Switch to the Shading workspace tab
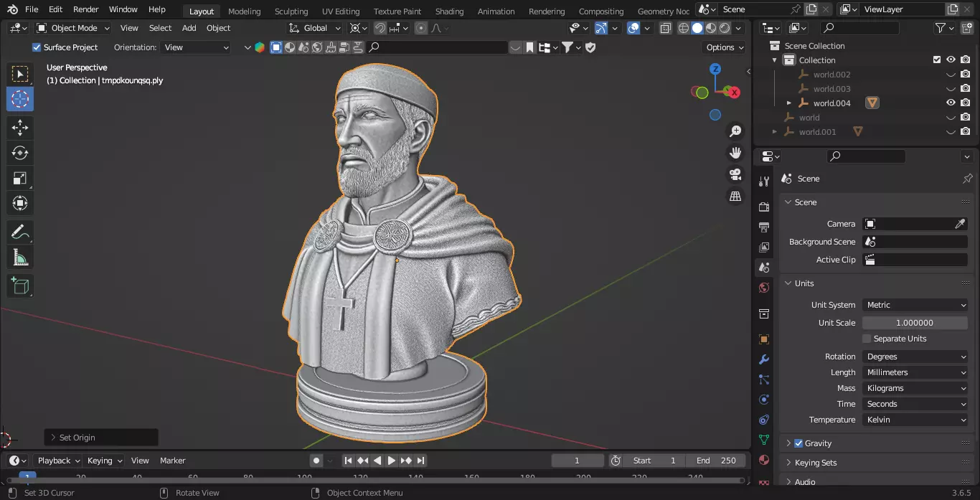The width and height of the screenshot is (980, 500). pyautogui.click(x=449, y=11)
